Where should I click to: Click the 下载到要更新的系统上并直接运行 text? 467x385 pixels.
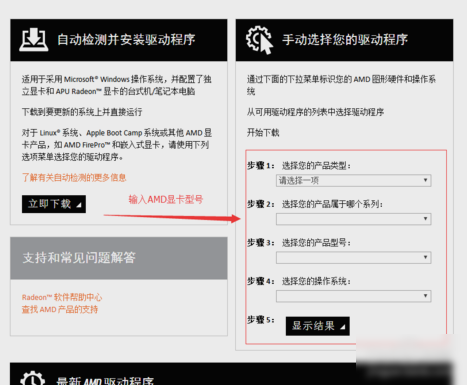(82, 112)
